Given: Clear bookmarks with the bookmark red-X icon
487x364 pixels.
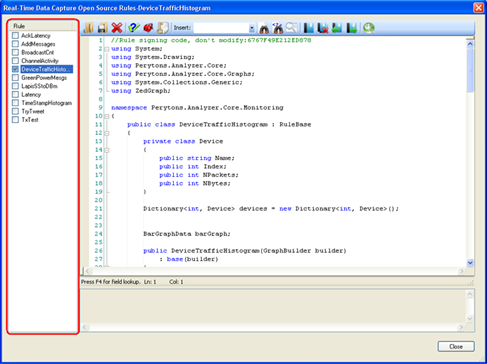Looking at the screenshot, I should [x=323, y=28].
